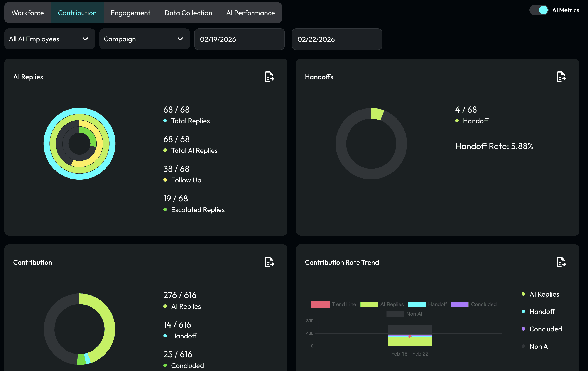
Task: Switch to the Workforce tab
Action: [28, 13]
